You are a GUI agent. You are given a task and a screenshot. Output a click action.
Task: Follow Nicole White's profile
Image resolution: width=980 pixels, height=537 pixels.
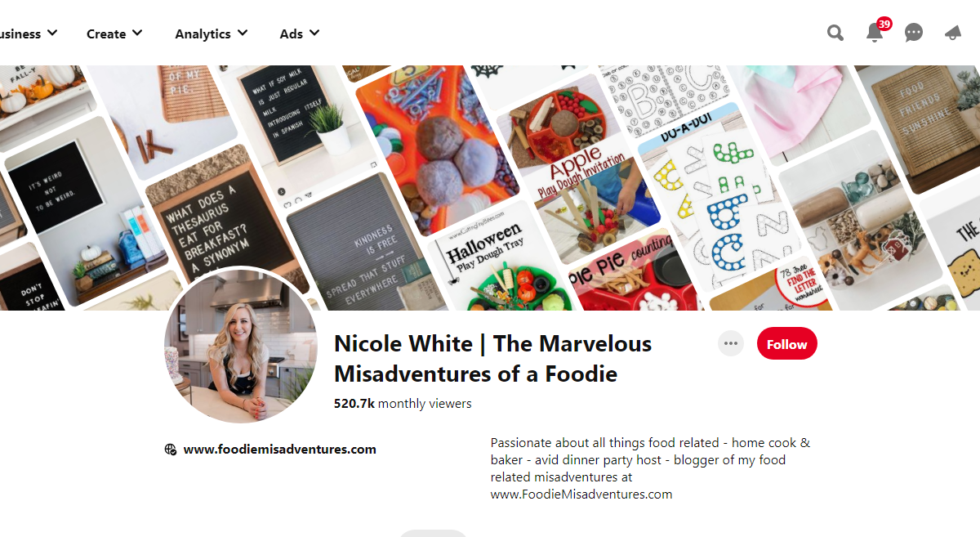(787, 344)
